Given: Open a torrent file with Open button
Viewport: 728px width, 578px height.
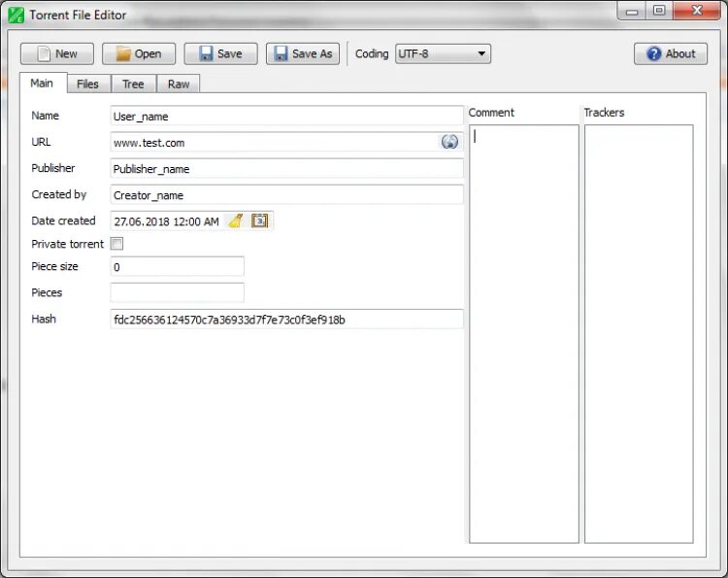Looking at the screenshot, I should [x=139, y=53].
